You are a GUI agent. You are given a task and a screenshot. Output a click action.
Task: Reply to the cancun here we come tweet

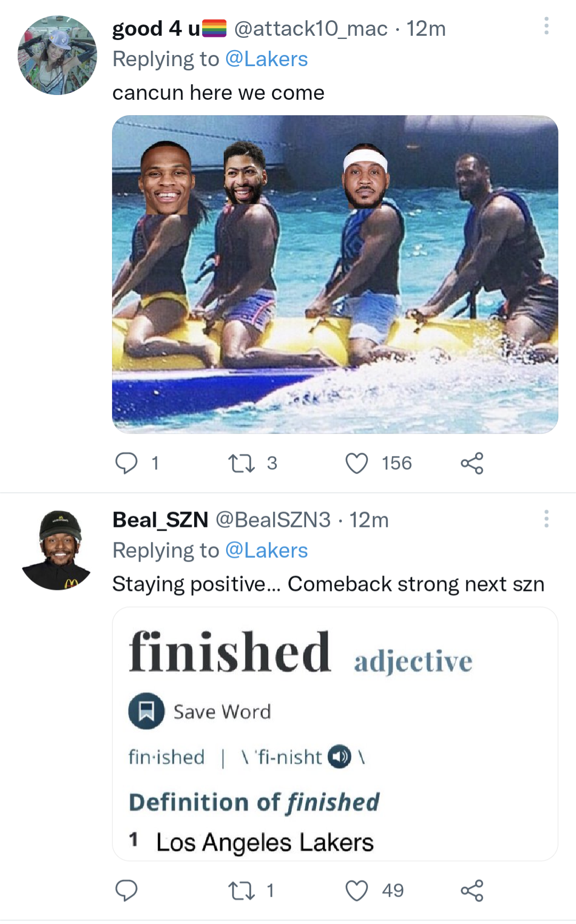[127, 463]
